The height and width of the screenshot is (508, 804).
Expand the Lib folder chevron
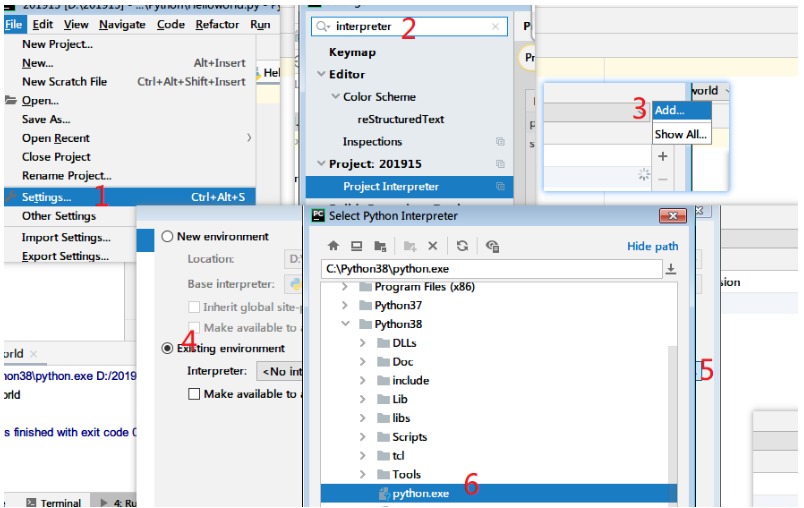coord(363,399)
